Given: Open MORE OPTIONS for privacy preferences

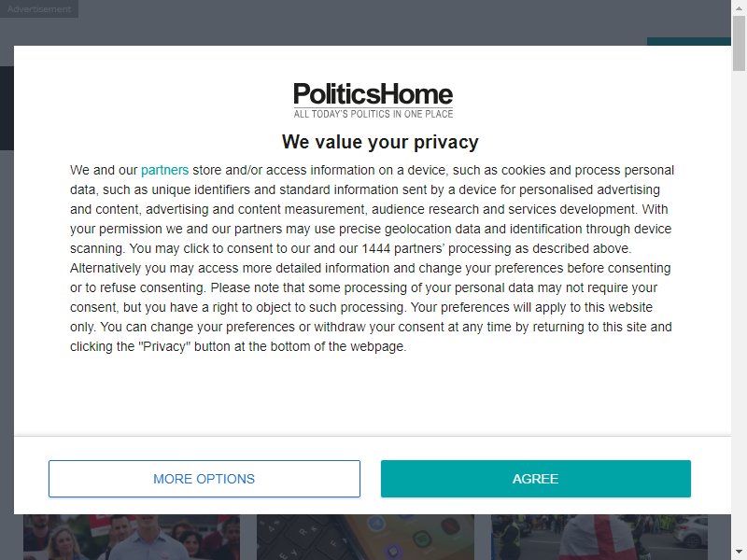Looking at the screenshot, I should click(x=204, y=479).
